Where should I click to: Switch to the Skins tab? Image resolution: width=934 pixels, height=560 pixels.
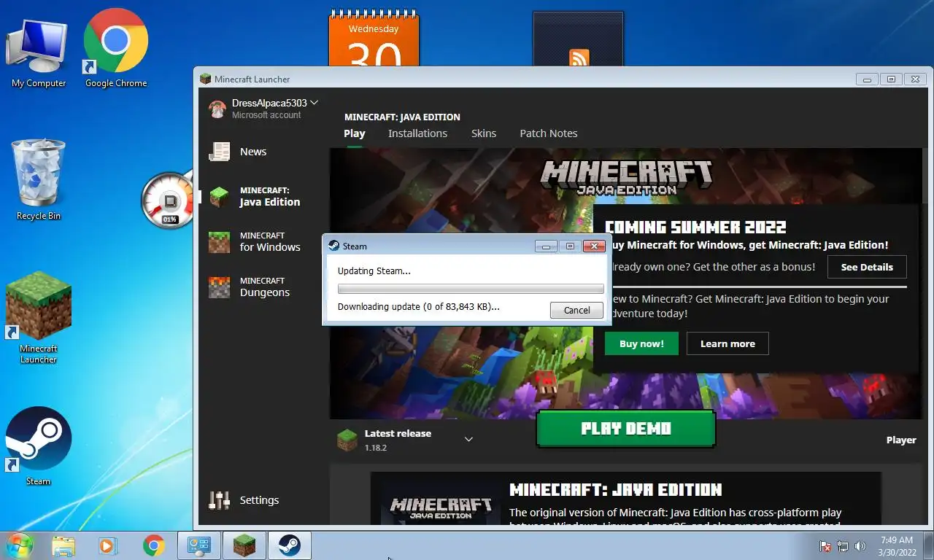[x=484, y=133]
